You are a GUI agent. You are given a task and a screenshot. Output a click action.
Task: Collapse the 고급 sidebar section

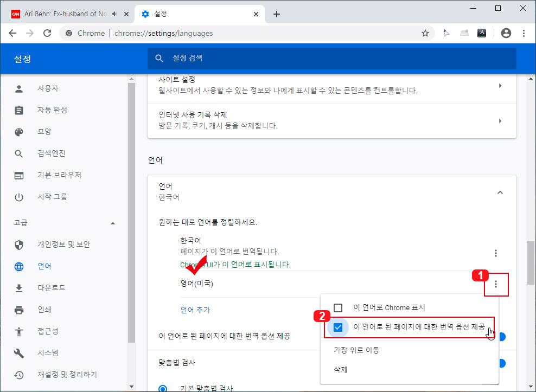(113, 222)
